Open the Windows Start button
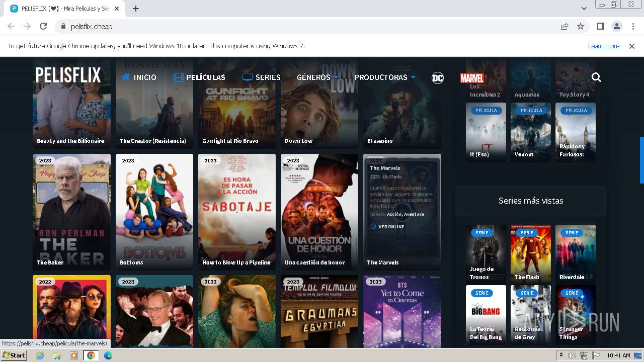644x362 pixels. pyautogui.click(x=14, y=355)
